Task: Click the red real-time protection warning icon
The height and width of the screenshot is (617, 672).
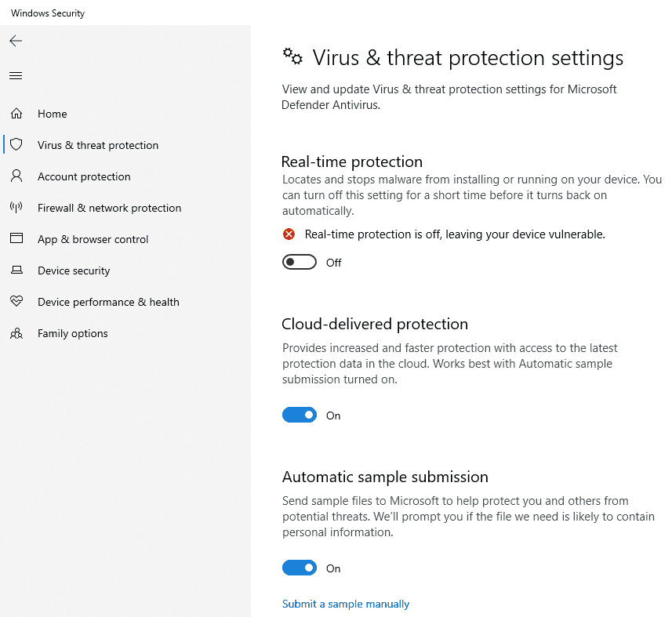Action: (289, 234)
